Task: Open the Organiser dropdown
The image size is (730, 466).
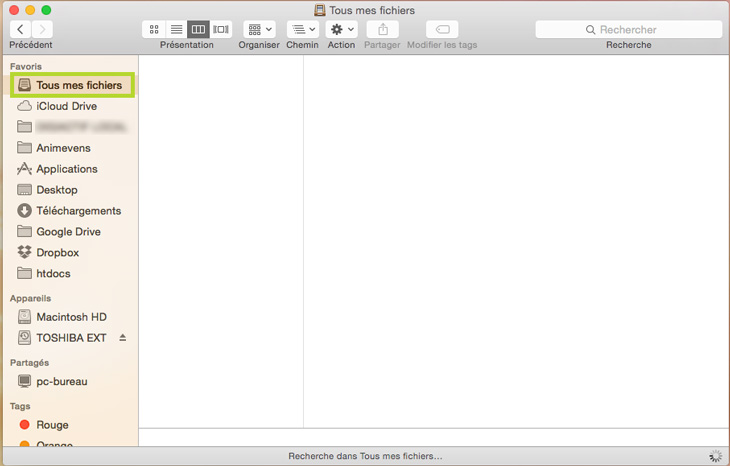Action: (x=259, y=30)
